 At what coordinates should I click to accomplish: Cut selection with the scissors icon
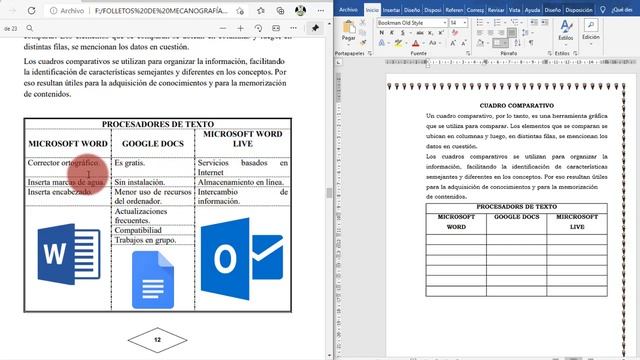pos(362,23)
